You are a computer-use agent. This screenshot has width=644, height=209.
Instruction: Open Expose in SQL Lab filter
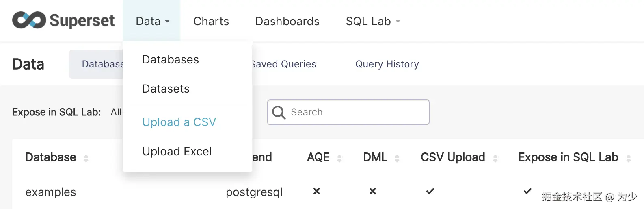pos(116,112)
